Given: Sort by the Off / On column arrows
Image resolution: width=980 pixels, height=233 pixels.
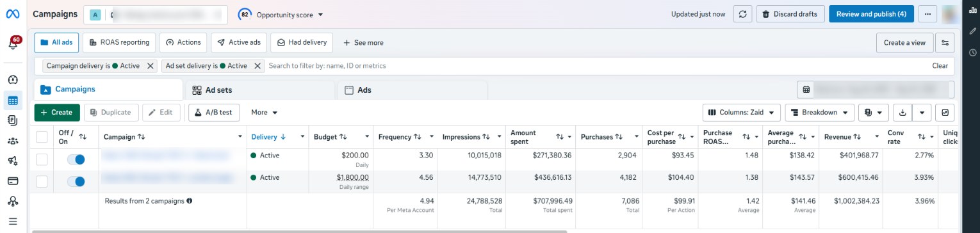Looking at the screenshot, I should [x=83, y=136].
